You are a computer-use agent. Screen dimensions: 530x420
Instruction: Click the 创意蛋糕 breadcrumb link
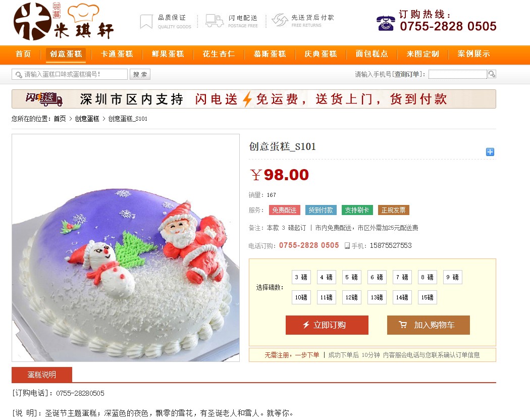click(x=87, y=119)
